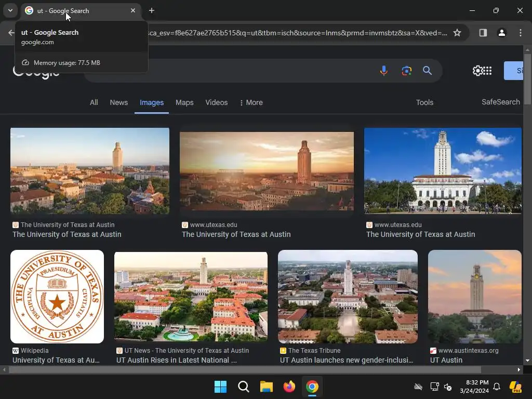Click the magnifier search button
The height and width of the screenshot is (399, 532).
tap(427, 71)
